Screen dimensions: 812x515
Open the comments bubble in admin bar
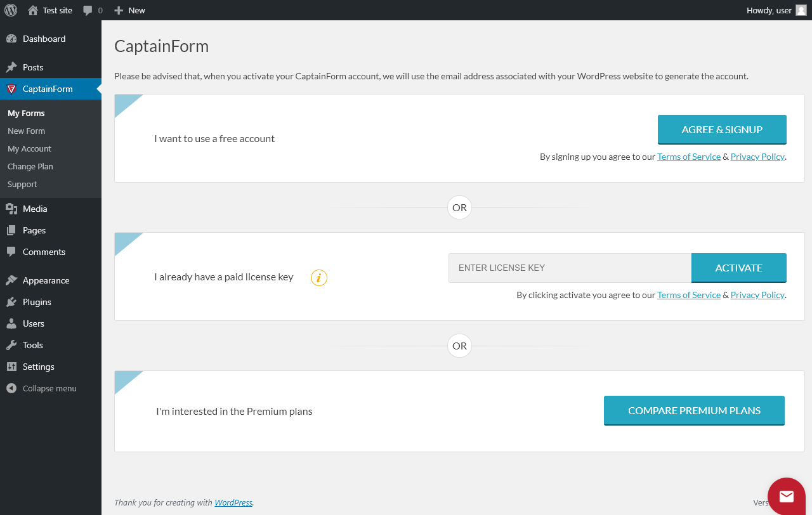click(88, 10)
